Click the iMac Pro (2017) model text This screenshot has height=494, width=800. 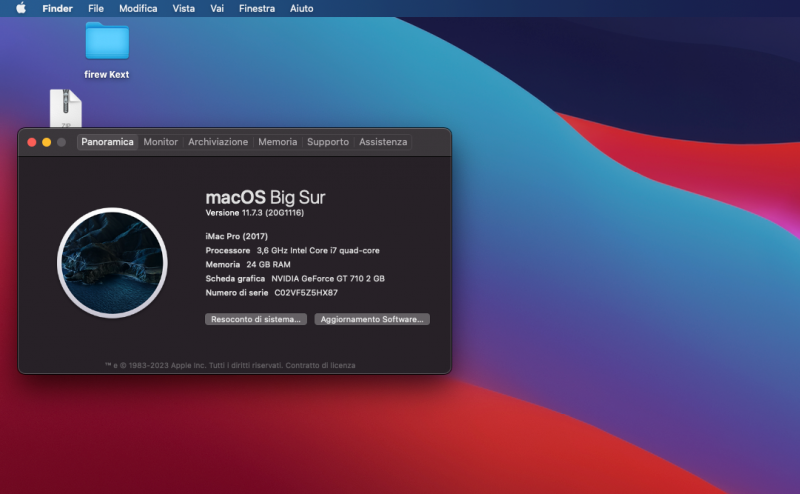point(237,236)
